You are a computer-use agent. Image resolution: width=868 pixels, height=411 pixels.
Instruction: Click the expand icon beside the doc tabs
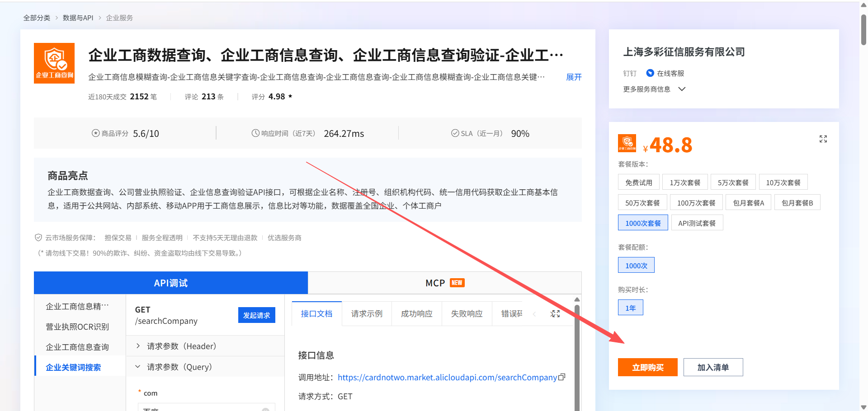[x=555, y=314]
